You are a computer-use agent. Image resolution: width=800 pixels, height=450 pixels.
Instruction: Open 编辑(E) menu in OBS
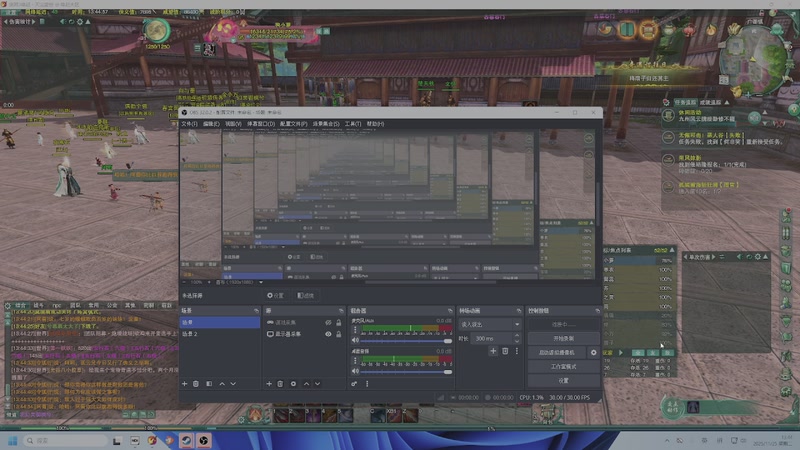tap(211, 124)
